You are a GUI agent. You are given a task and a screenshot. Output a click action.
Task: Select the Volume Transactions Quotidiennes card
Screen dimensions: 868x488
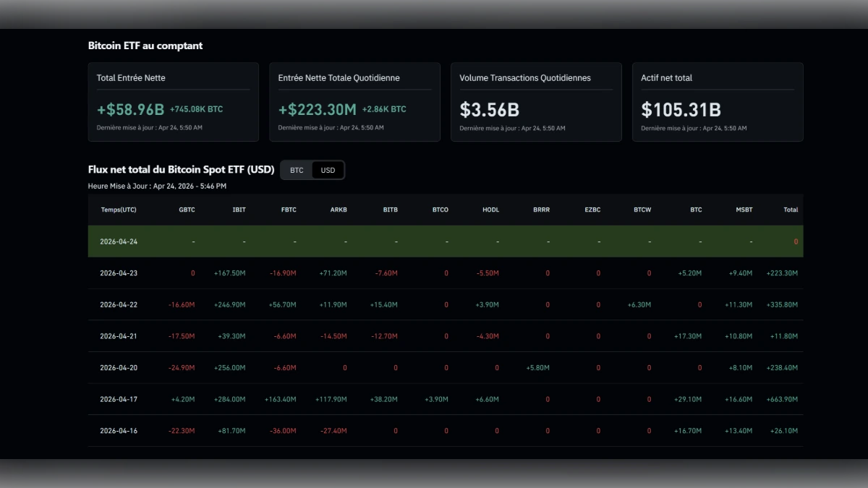(536, 101)
